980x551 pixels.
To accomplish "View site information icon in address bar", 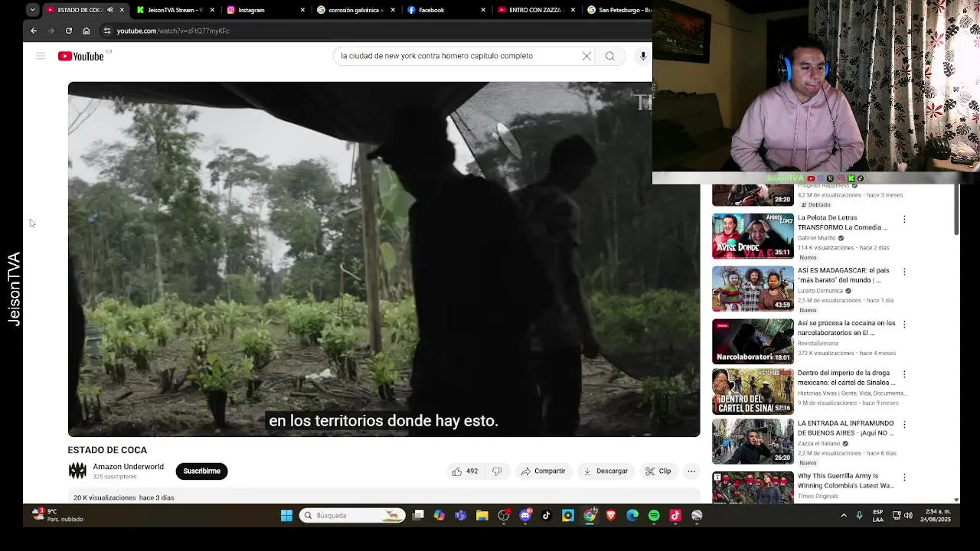I will (x=107, y=31).
